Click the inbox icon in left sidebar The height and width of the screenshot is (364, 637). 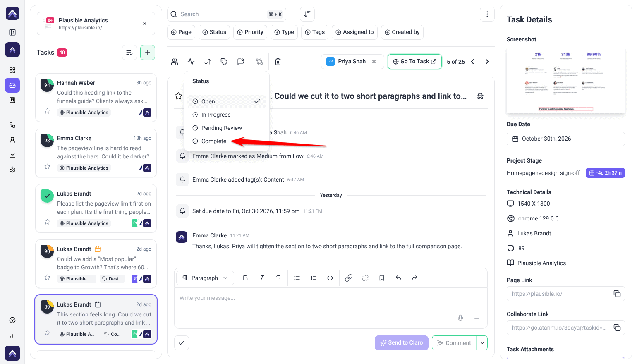[12, 85]
